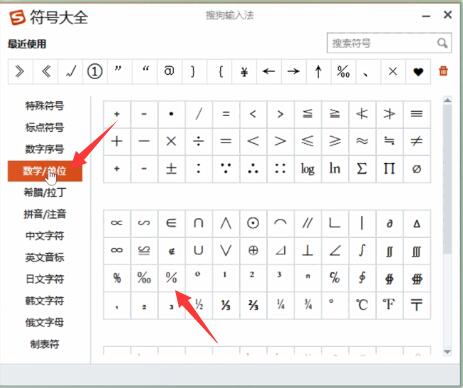The height and width of the screenshot is (388, 463).
Task: Select the empty set ∅ symbol
Action: pyautogui.click(x=417, y=169)
